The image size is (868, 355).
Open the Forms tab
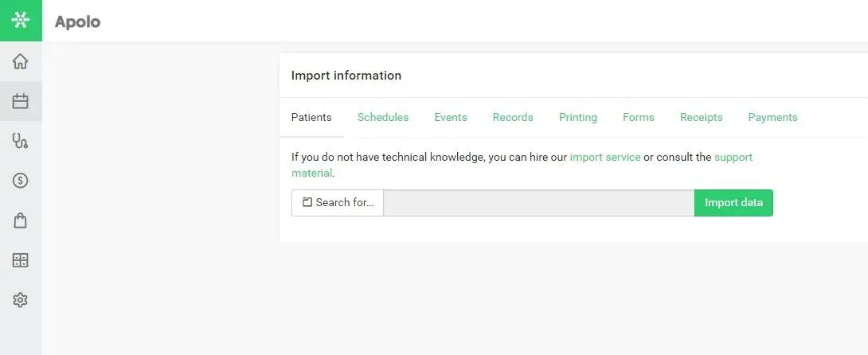tap(639, 117)
